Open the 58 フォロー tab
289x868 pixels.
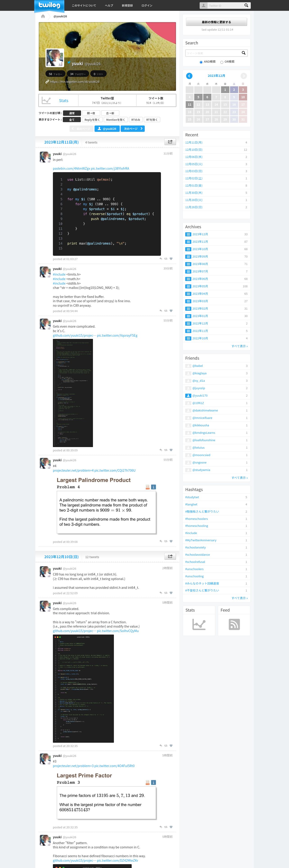pyautogui.click(x=55, y=74)
